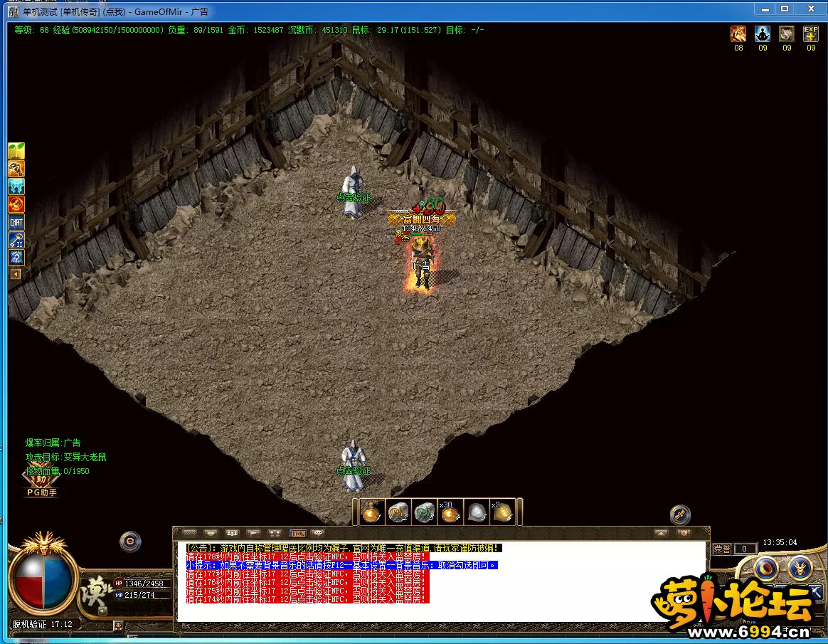Open the CHAT sidebar button
Image resolution: width=828 pixels, height=644 pixels.
pos(16,223)
